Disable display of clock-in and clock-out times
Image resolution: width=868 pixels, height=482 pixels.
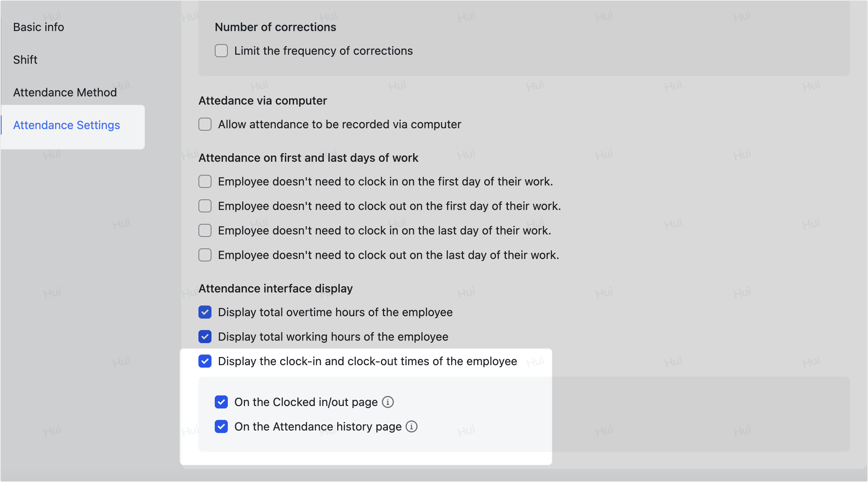[x=205, y=361]
